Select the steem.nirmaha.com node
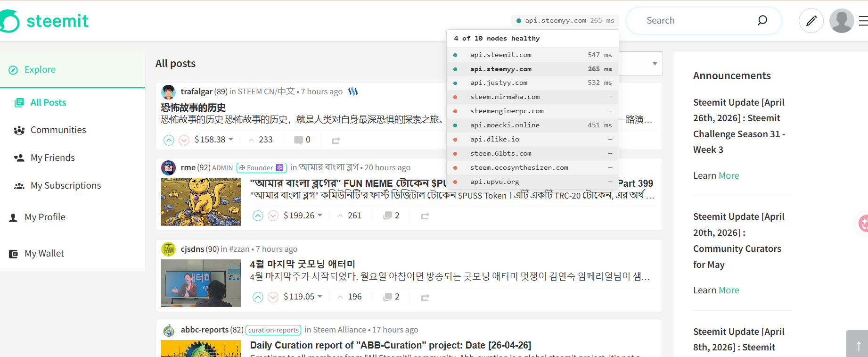This screenshot has height=357, width=868. (x=532, y=97)
